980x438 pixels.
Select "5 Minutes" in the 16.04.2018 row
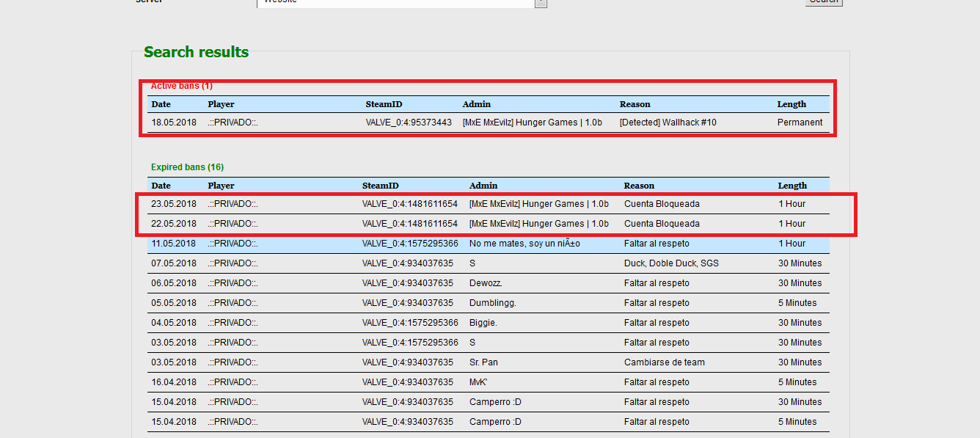(798, 382)
